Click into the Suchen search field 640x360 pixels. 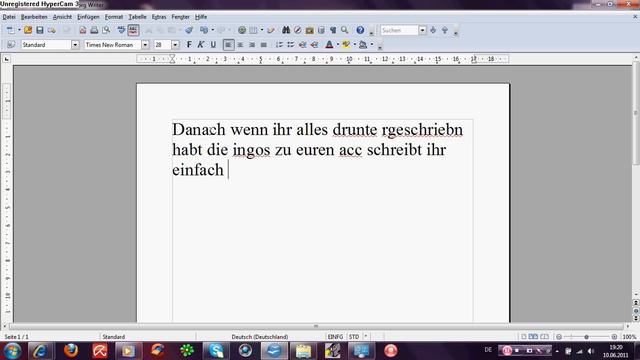tap(400, 30)
